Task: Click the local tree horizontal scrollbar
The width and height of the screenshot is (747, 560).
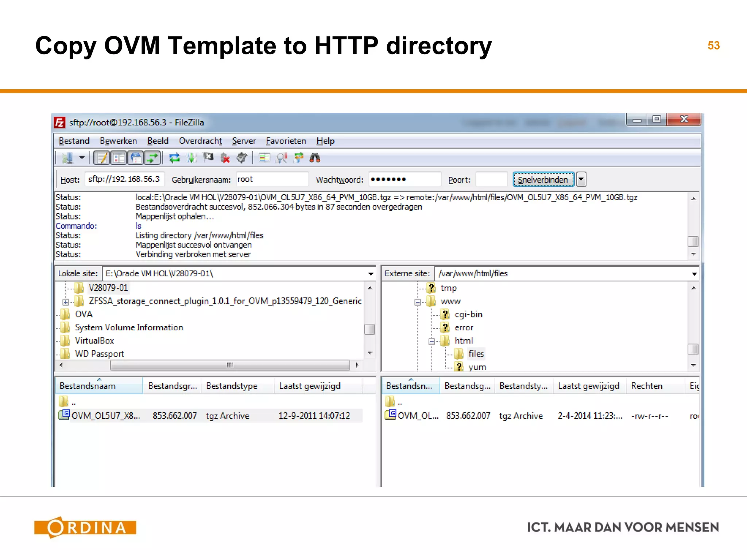Action: [x=230, y=365]
